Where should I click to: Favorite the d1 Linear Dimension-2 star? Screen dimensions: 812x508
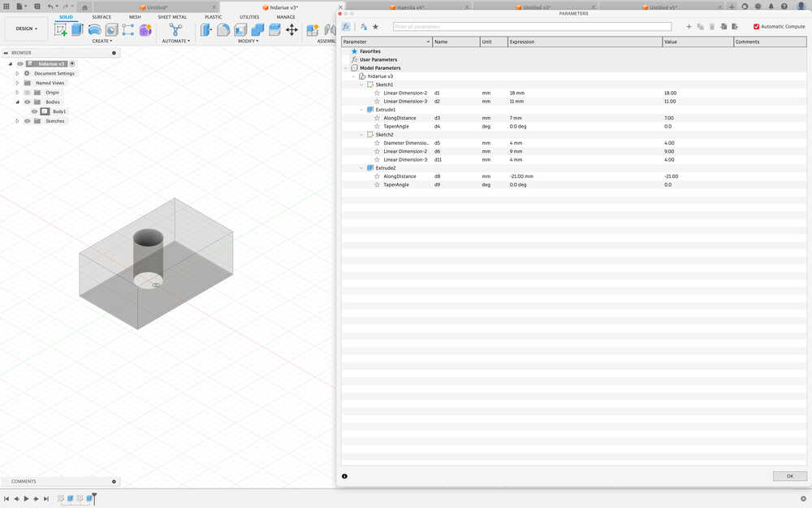[x=377, y=93]
